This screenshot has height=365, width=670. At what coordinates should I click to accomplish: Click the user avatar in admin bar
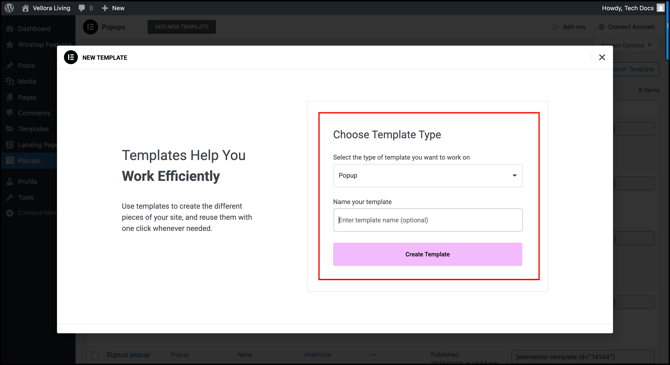(x=661, y=8)
